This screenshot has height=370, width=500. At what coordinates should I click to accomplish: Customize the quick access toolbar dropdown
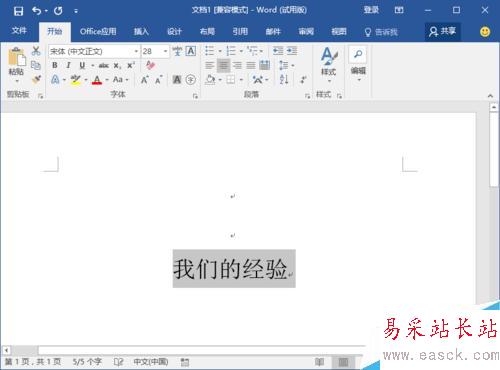(76, 11)
